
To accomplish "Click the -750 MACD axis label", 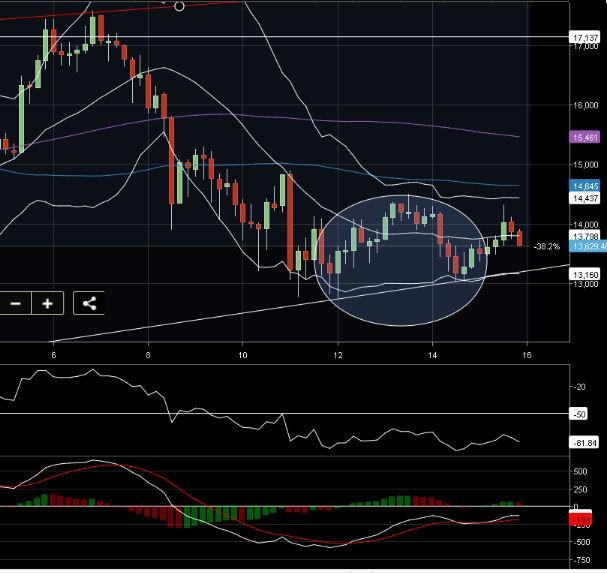I will point(580,560).
